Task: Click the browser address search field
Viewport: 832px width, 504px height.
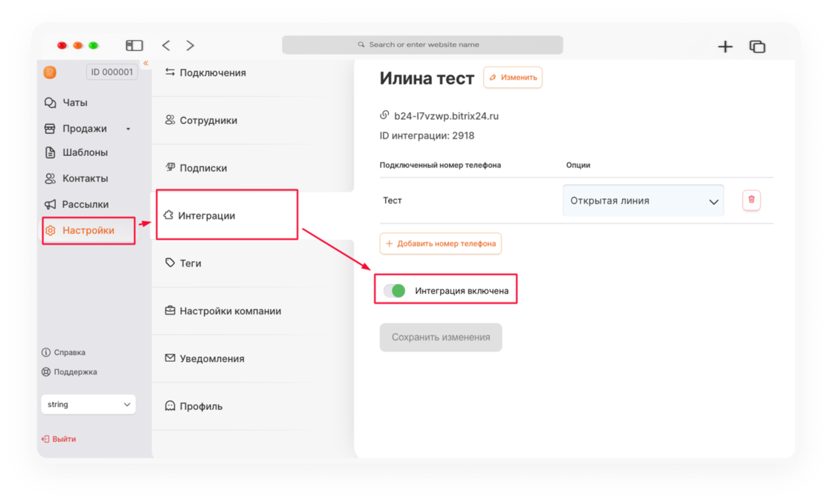Action: tap(422, 45)
